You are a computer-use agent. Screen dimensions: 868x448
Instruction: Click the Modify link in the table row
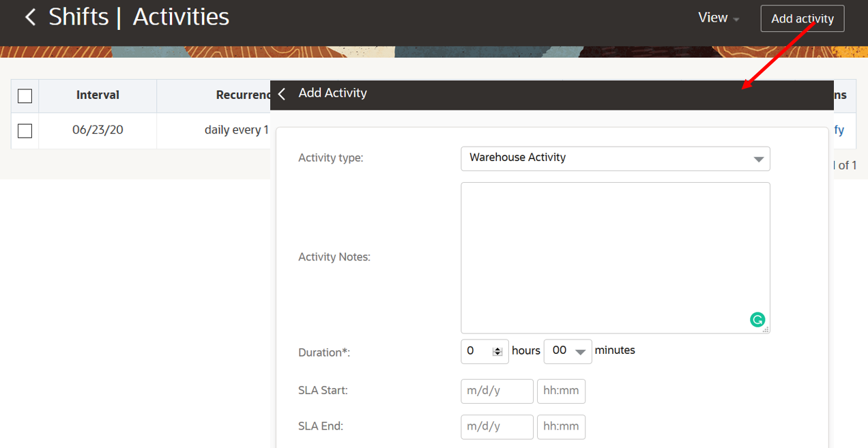click(839, 130)
